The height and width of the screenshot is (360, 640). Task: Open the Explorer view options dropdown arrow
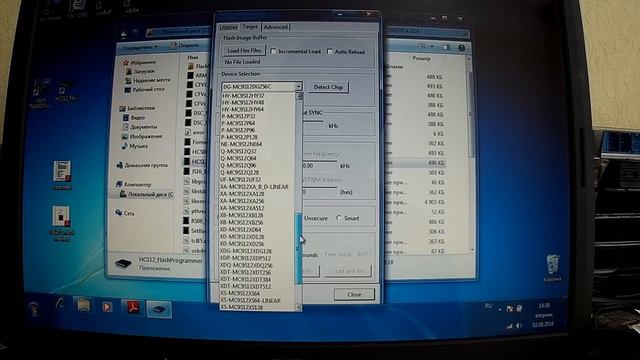tap(433, 47)
